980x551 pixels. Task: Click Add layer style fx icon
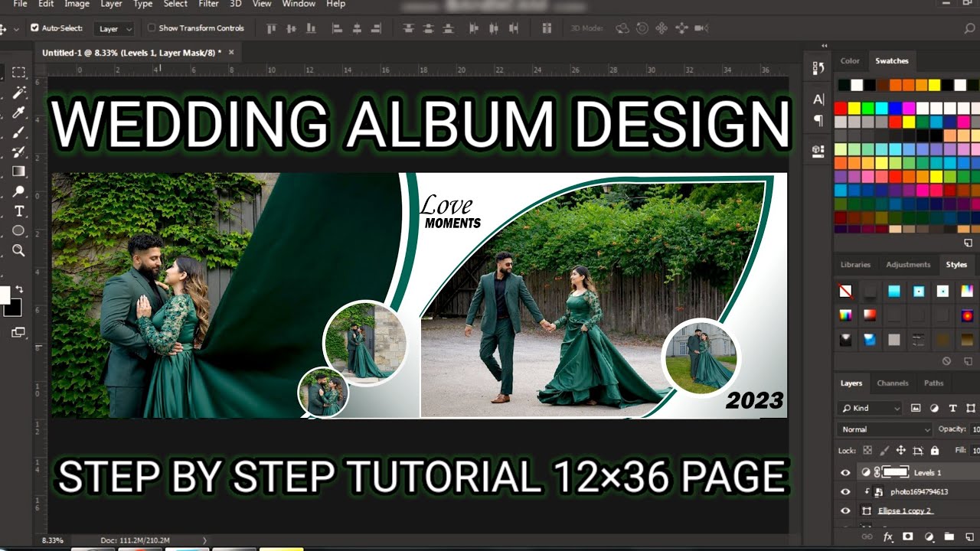888,537
